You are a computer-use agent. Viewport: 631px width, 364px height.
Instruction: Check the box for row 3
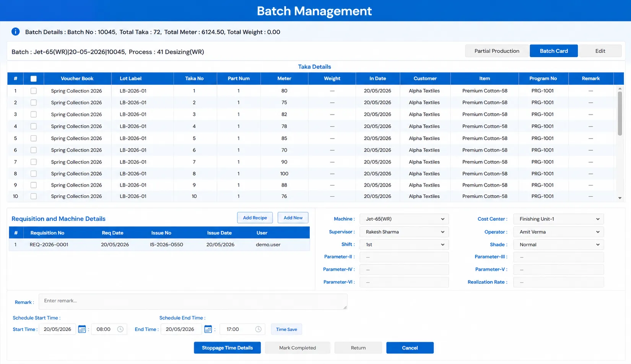34,114
